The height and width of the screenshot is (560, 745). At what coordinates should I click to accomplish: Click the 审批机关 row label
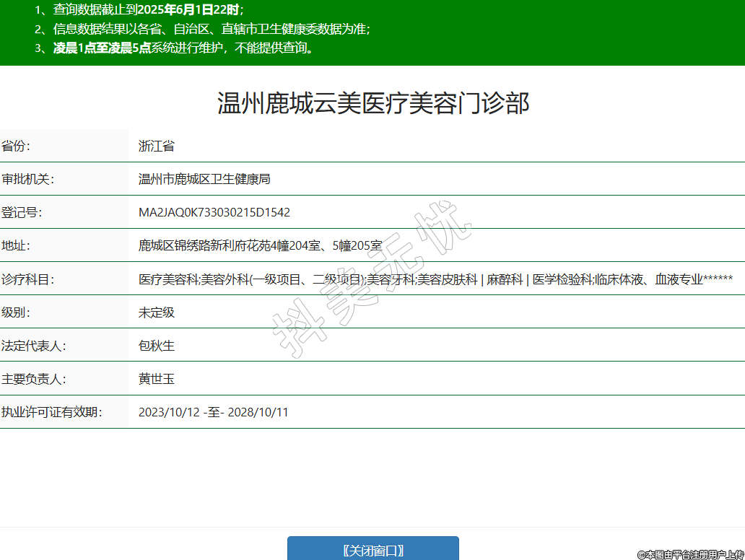[x=27, y=179]
